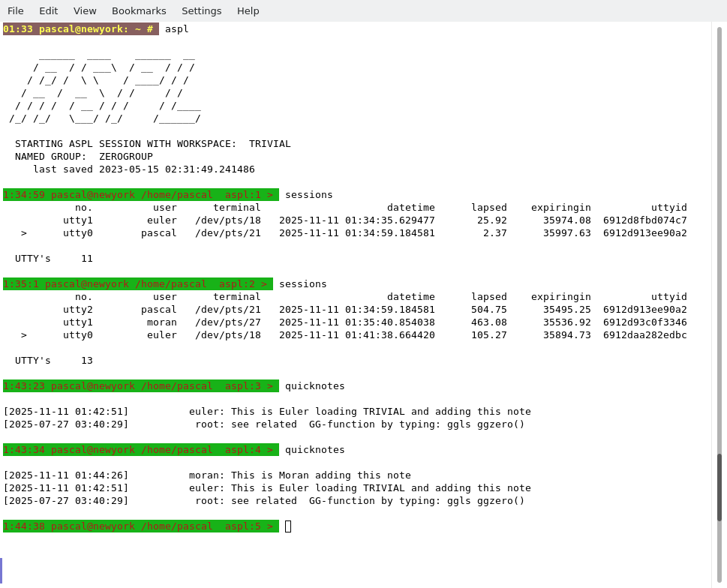Open the Settings menu
This screenshot has width=727, height=588.
coord(201,10)
